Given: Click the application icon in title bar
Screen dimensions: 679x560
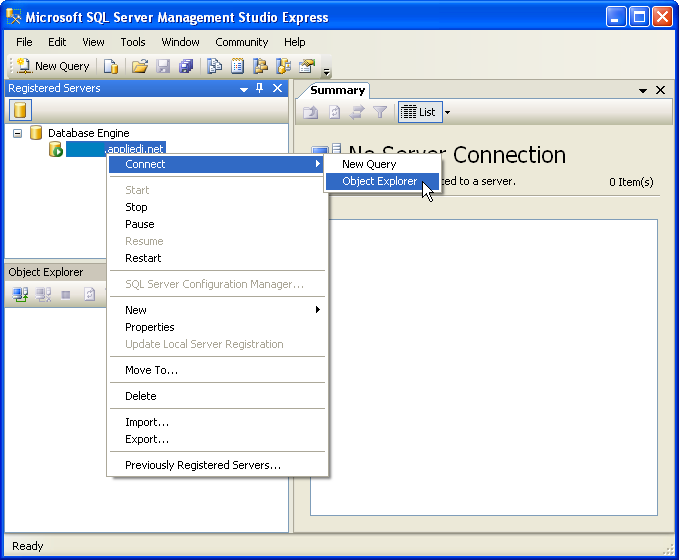Looking at the screenshot, I should point(13,16).
